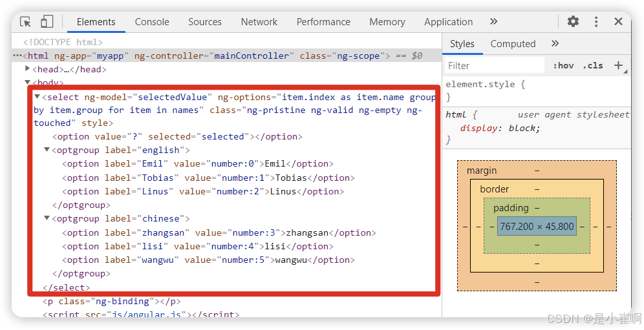
Task: Select the wangwu option row
Action: [208, 260]
